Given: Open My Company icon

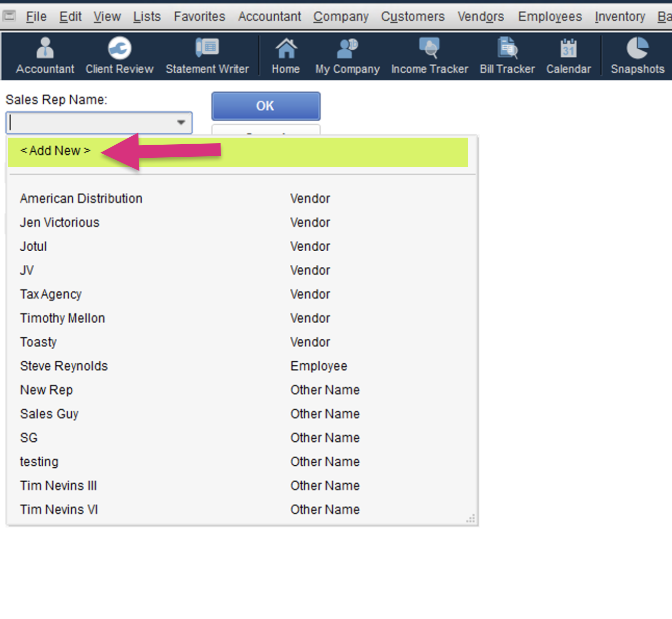Looking at the screenshot, I should (x=347, y=55).
